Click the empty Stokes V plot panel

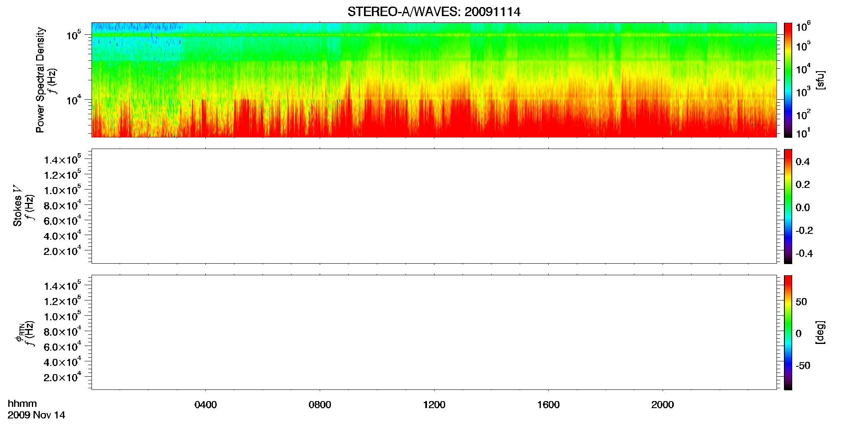(434, 206)
